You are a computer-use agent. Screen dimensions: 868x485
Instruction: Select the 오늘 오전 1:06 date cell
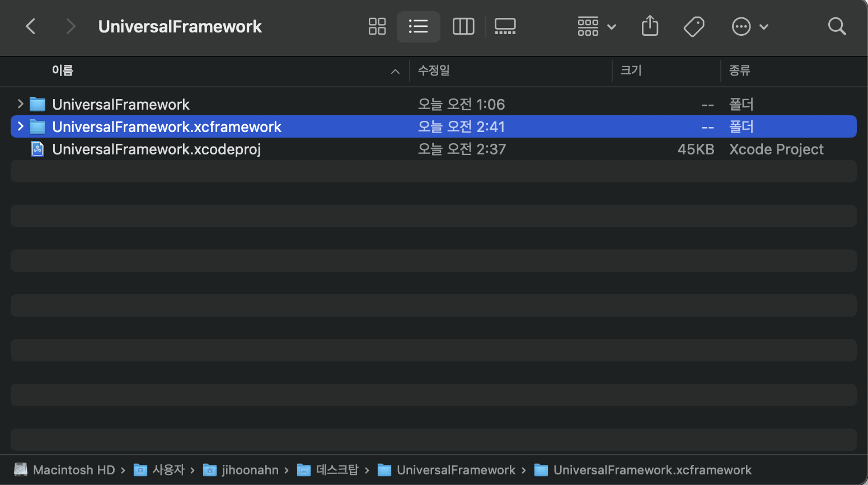click(461, 105)
